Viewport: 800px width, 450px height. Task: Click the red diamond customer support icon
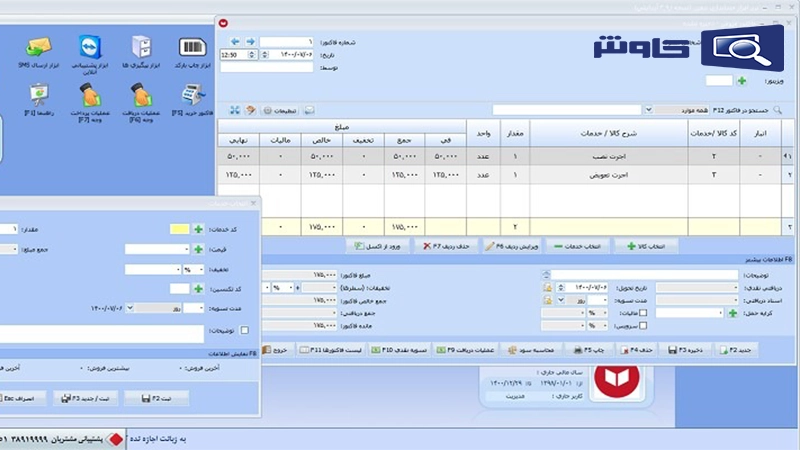(116, 439)
